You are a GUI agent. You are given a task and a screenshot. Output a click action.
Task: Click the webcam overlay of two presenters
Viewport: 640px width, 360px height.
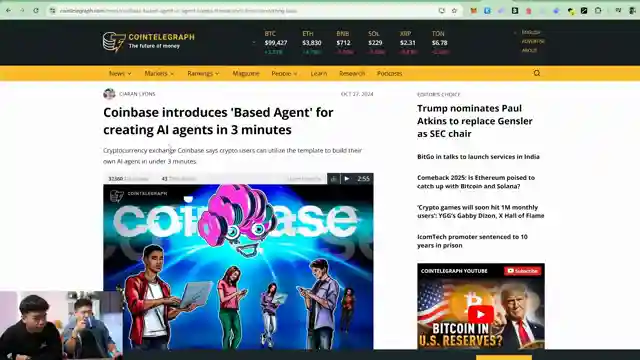coord(61,325)
